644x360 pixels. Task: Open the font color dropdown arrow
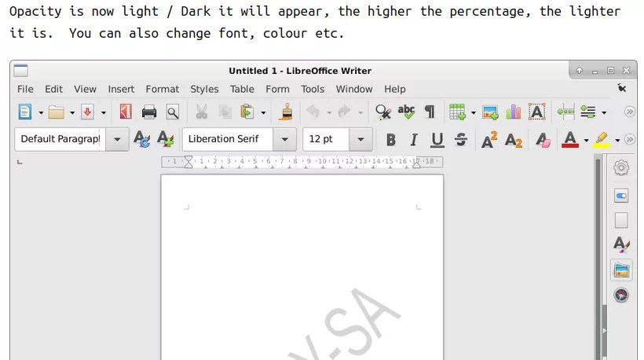pyautogui.click(x=586, y=141)
